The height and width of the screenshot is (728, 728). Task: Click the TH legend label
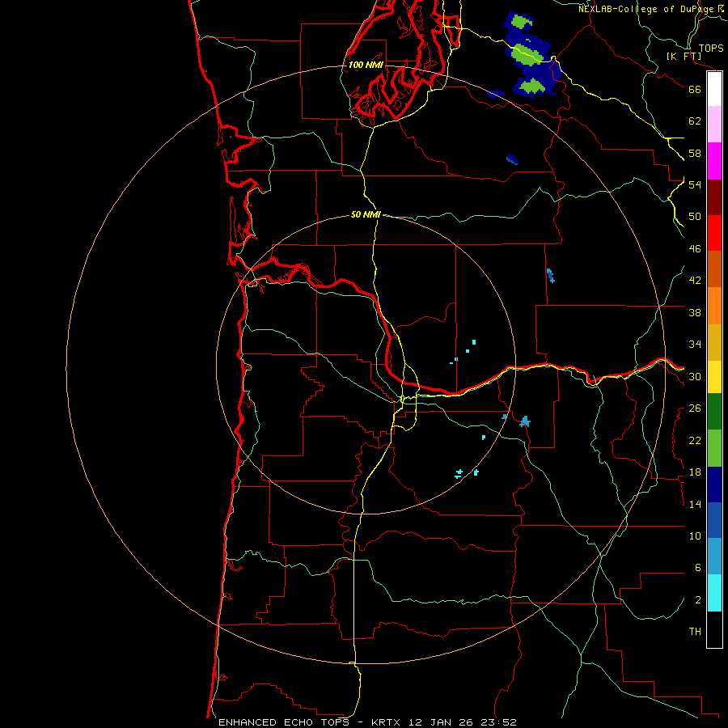pyautogui.click(x=695, y=632)
